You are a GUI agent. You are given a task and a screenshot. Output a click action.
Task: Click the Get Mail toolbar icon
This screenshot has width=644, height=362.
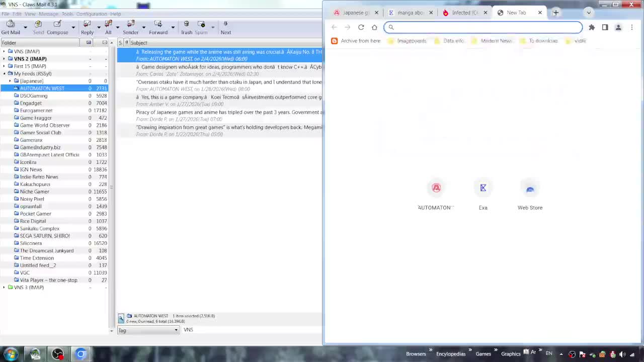pos(11,24)
